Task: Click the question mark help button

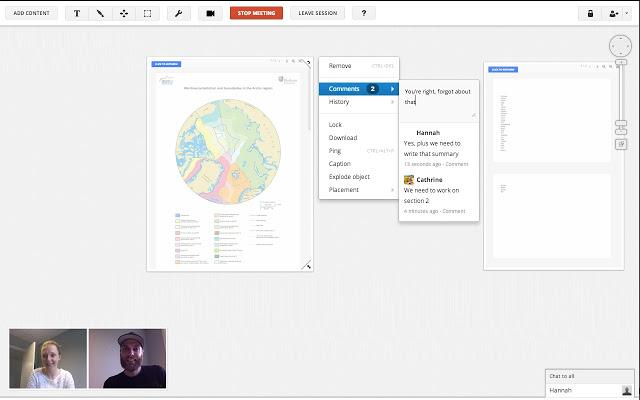Action: 364,13
